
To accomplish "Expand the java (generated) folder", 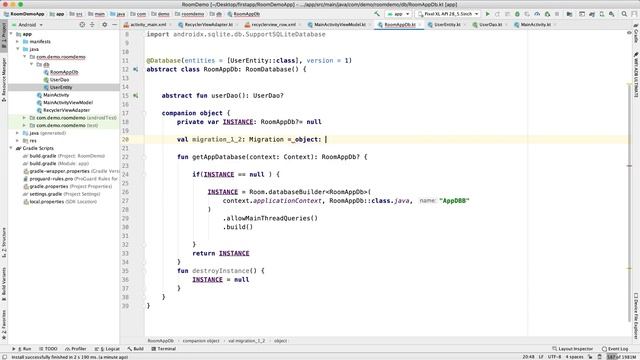I will pos(18,133).
